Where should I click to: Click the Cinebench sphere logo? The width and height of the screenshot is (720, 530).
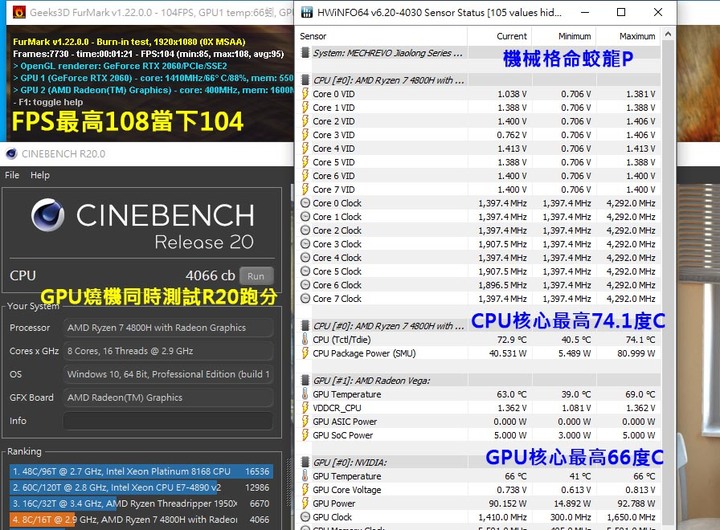(48, 215)
